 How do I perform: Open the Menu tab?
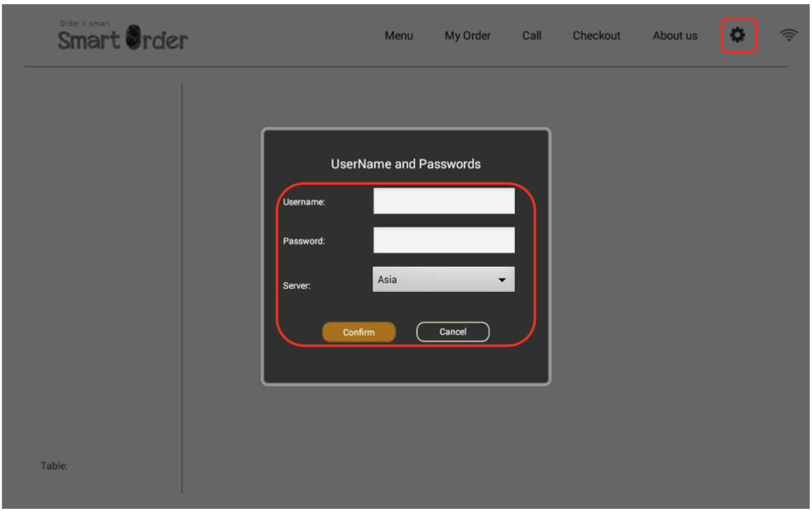pos(399,36)
